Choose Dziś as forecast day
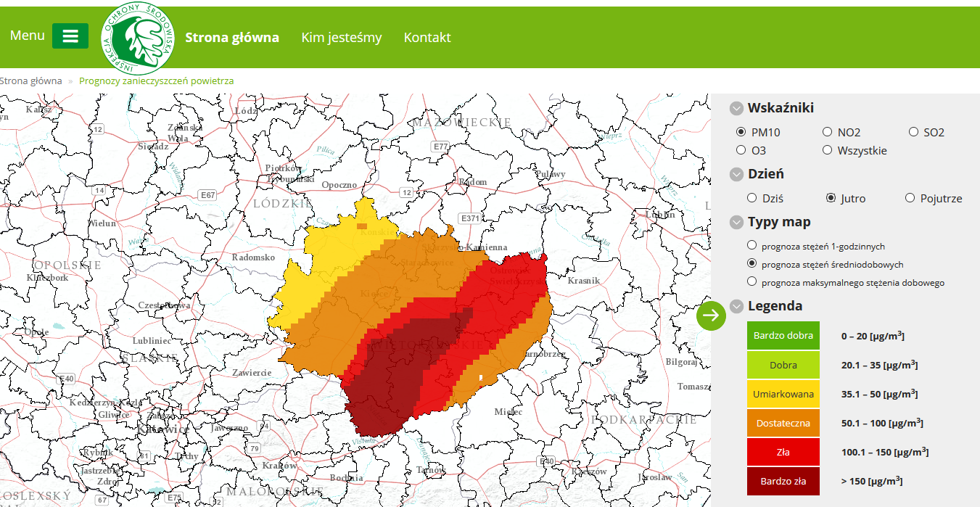The width and height of the screenshot is (980, 507). 752,198
